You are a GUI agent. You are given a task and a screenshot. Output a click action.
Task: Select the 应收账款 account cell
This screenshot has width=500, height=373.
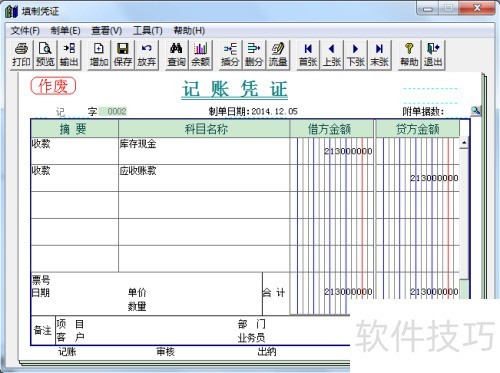(x=204, y=178)
